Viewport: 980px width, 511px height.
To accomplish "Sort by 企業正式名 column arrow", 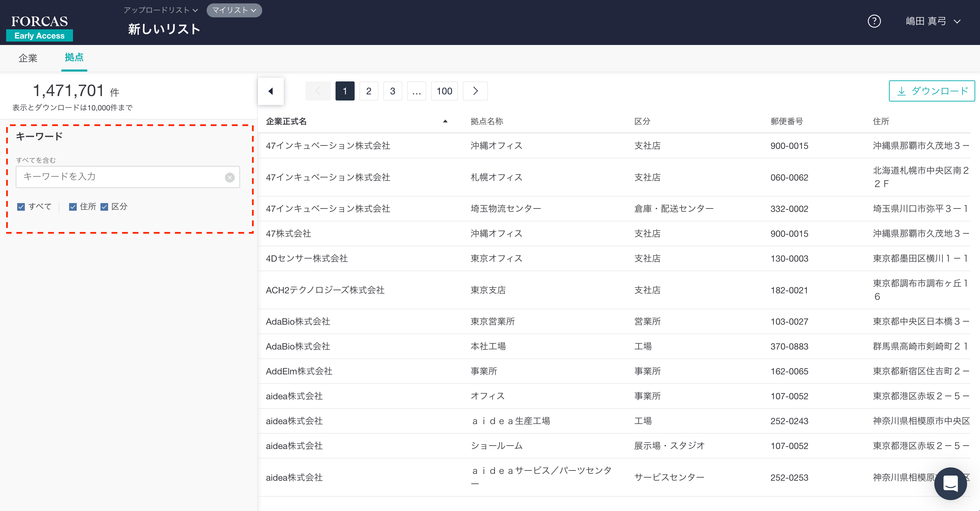I will [x=445, y=121].
